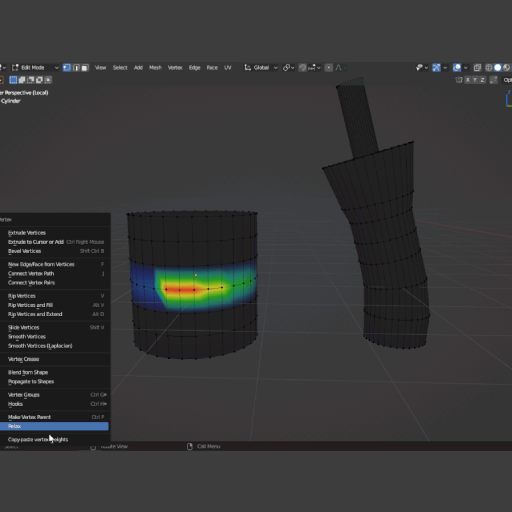The height and width of the screenshot is (512, 512).
Task: Choose Propagate to Shapes
Action: pos(55,381)
